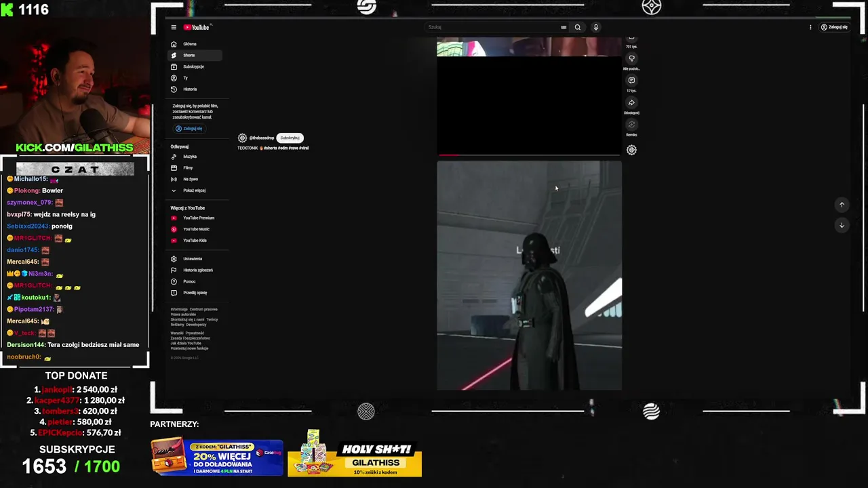Go to the next Short arrow
Screen dimensions: 868x488
(842, 225)
